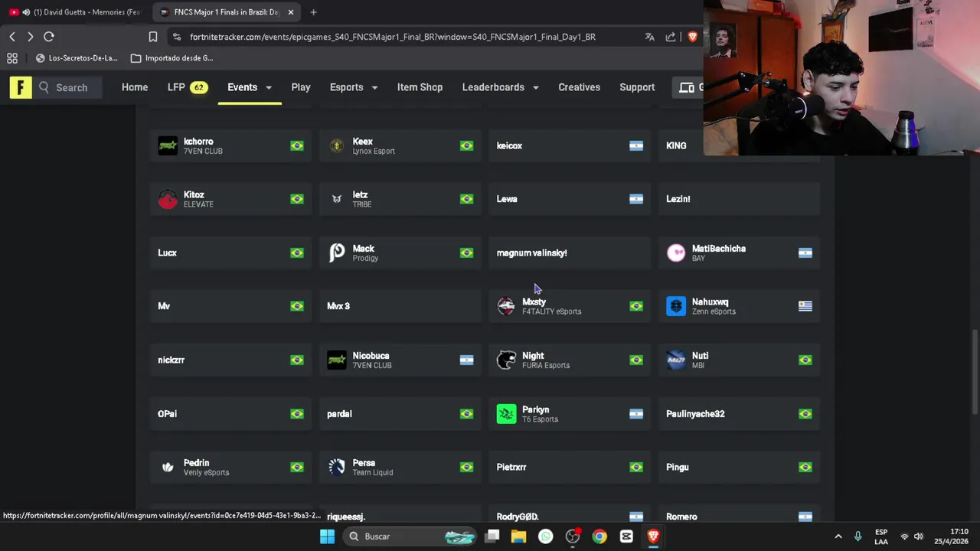Open browser apps grid icon
The width and height of the screenshot is (980, 551).
coord(12,58)
